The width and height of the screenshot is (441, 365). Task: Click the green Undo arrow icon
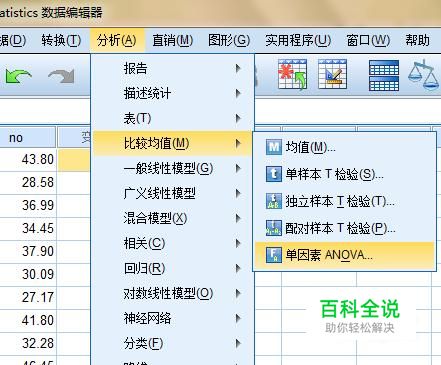point(18,76)
